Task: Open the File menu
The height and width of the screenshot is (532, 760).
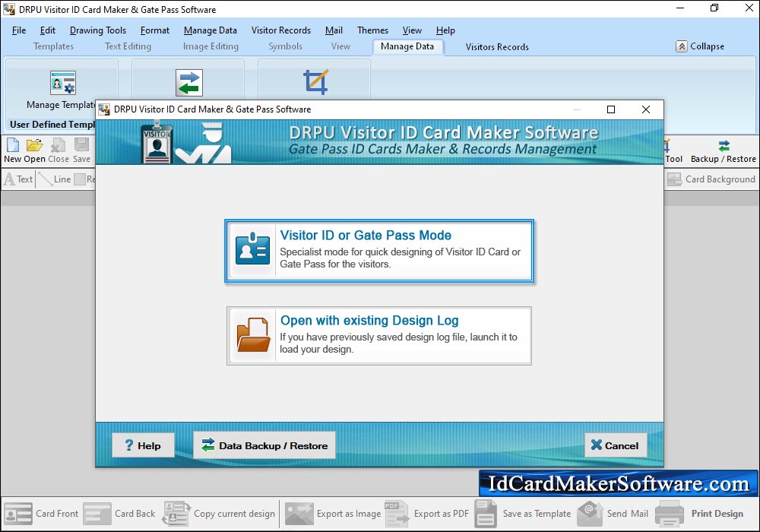Action: (x=19, y=30)
